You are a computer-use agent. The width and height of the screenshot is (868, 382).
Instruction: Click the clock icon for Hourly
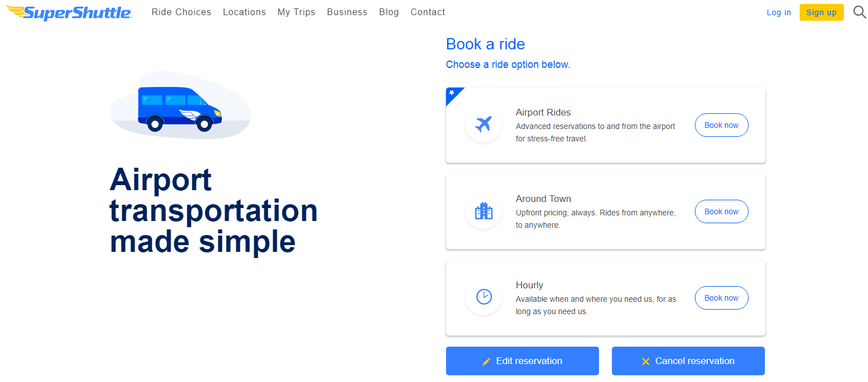[x=483, y=297]
